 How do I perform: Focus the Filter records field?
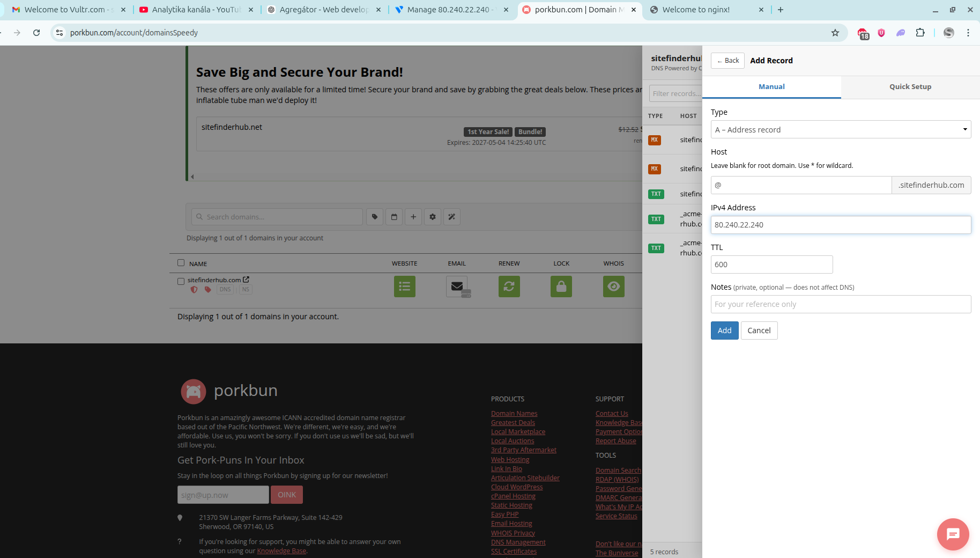pos(675,93)
